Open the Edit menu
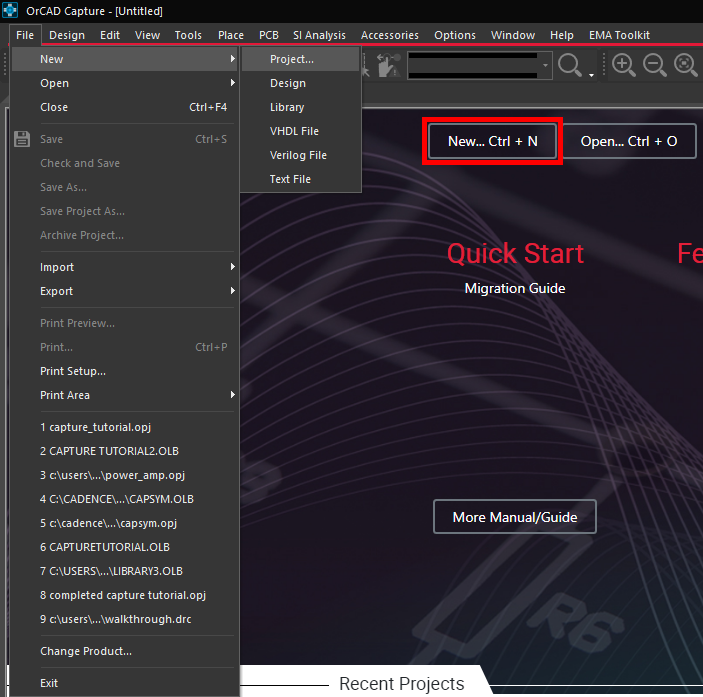Image resolution: width=703 pixels, height=697 pixels. (110, 35)
